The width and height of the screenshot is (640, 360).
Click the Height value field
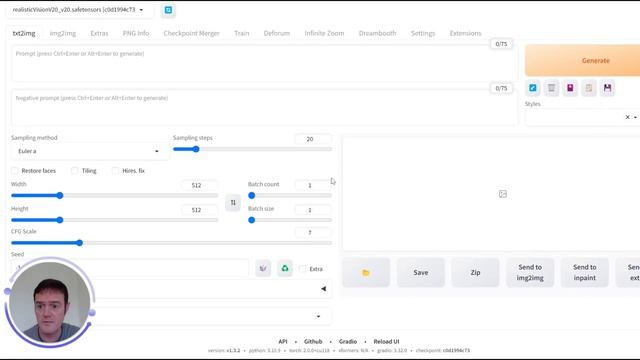click(x=200, y=210)
